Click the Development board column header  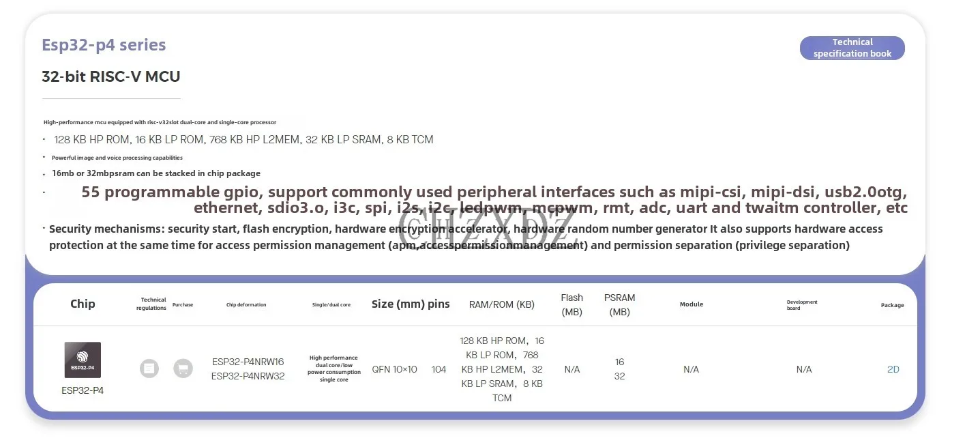pos(802,304)
